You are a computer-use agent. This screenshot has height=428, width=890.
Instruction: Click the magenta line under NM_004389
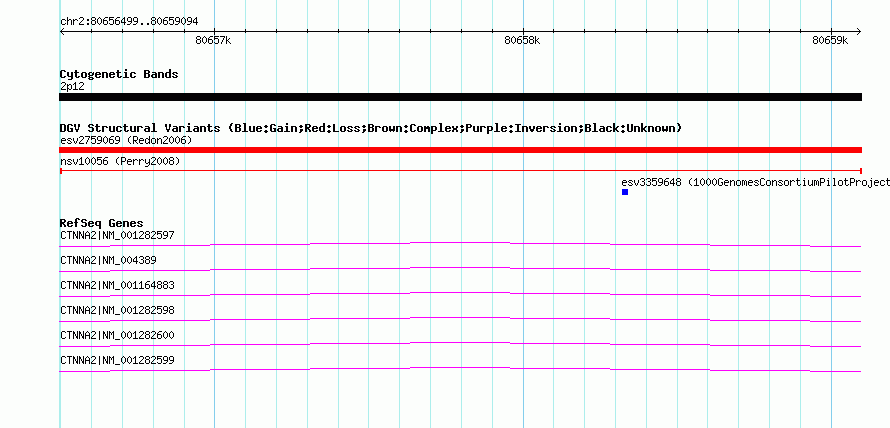pyautogui.click(x=460, y=269)
